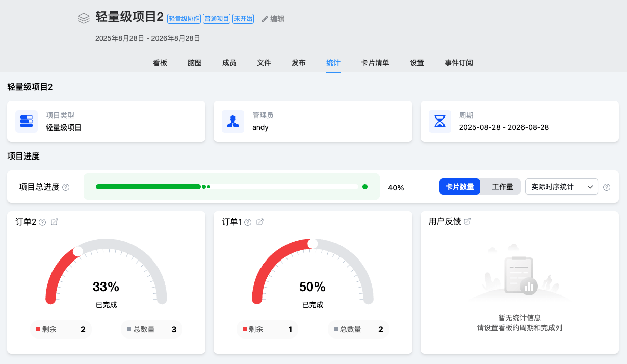Screen dimensions: 627x364
Task: Switch statistics to 工作量
Action: (x=502, y=187)
